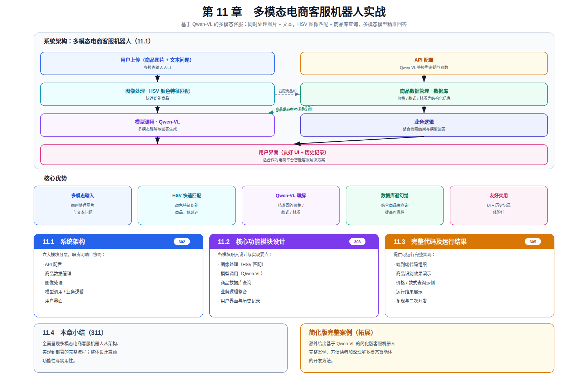Click the list item 业务逻辑整合

coord(232,292)
